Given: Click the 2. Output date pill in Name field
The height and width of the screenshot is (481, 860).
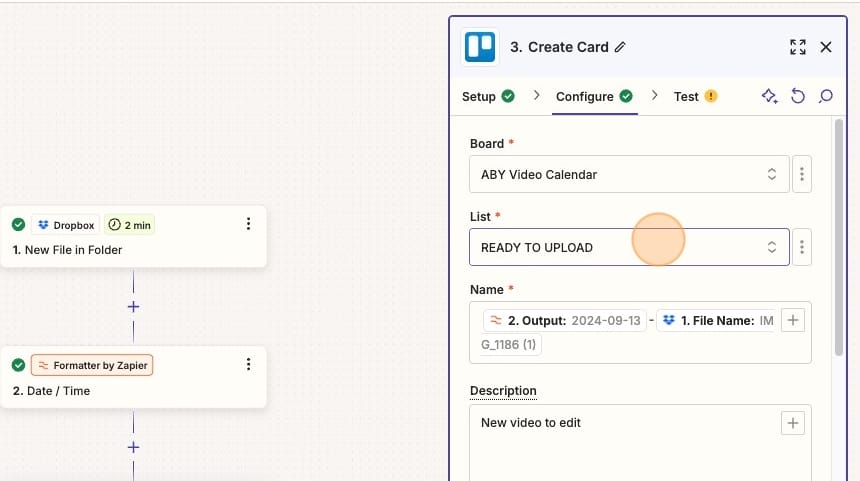Looking at the screenshot, I should coord(565,321).
